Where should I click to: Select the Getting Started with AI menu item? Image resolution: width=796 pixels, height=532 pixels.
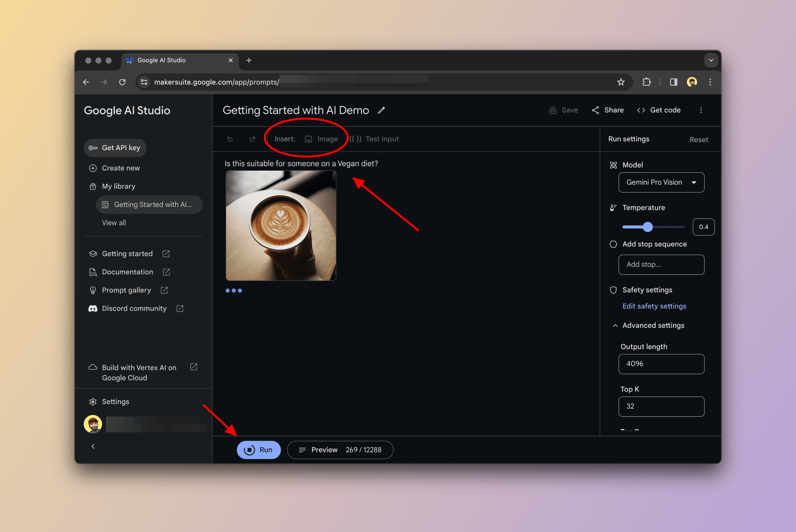[147, 204]
